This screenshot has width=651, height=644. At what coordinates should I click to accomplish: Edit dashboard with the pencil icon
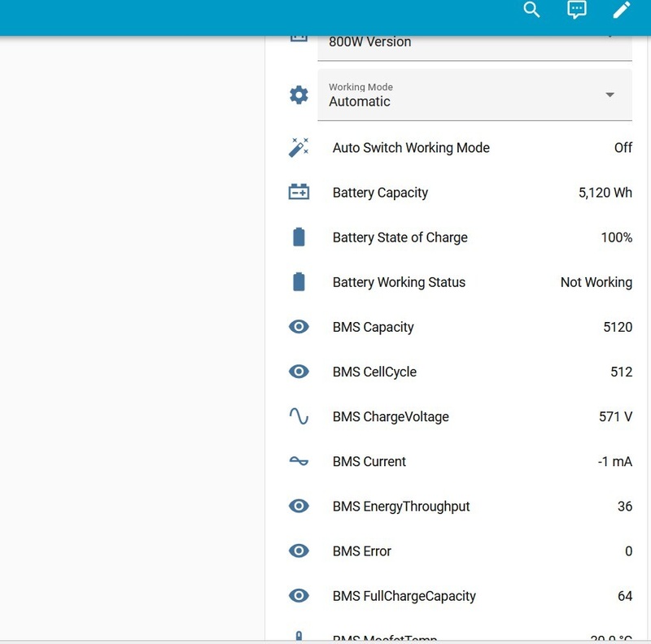point(622,9)
